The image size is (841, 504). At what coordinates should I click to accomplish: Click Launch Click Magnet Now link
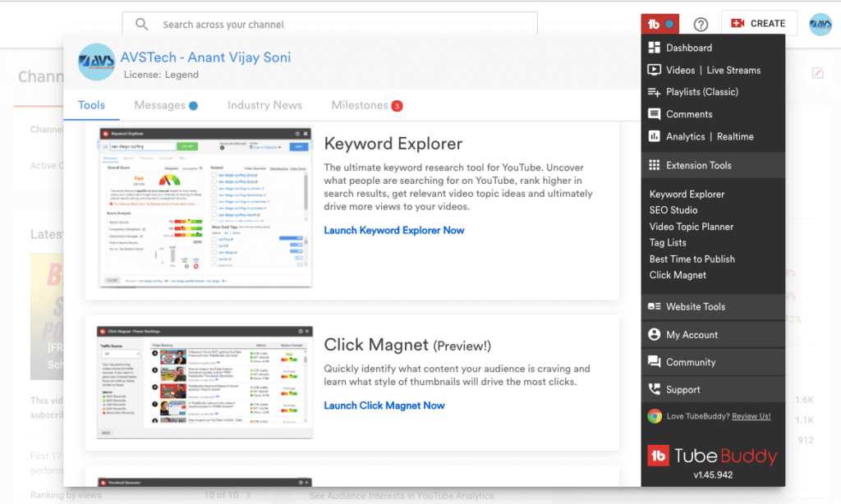[x=384, y=405]
